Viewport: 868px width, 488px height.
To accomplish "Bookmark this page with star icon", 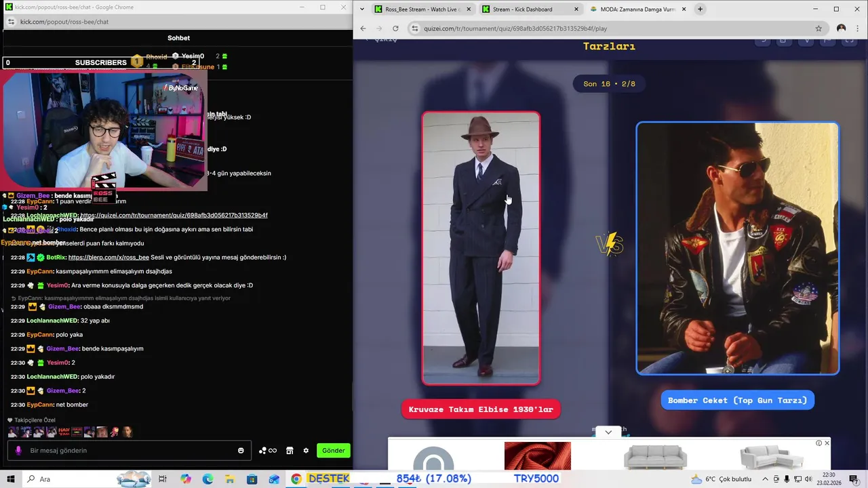I will (x=818, y=28).
